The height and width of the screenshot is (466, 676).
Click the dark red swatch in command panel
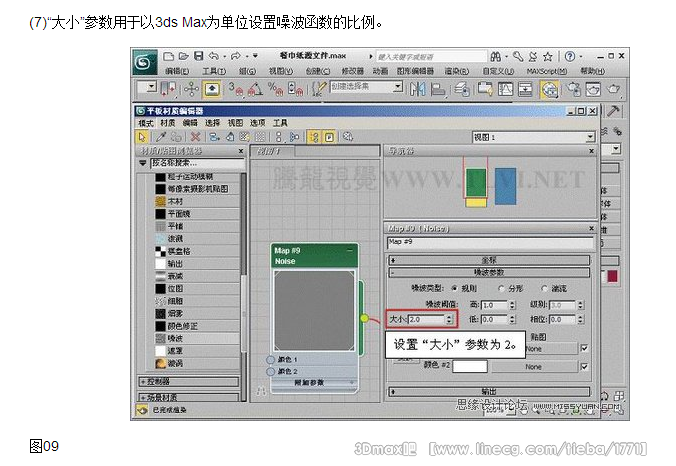(x=612, y=276)
